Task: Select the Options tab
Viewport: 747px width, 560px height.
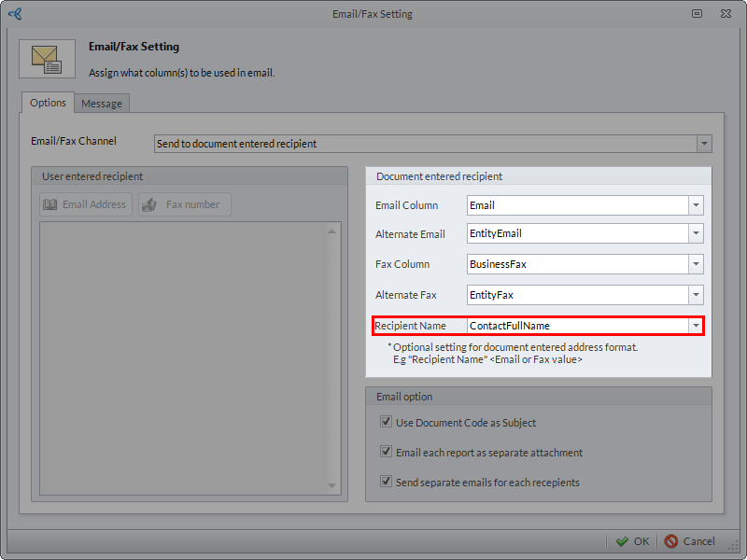Action: pyautogui.click(x=48, y=103)
